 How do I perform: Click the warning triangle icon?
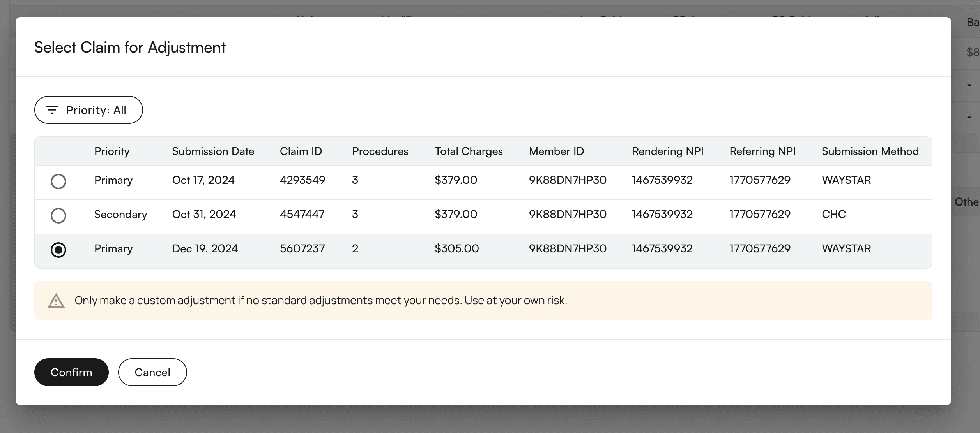click(x=56, y=301)
